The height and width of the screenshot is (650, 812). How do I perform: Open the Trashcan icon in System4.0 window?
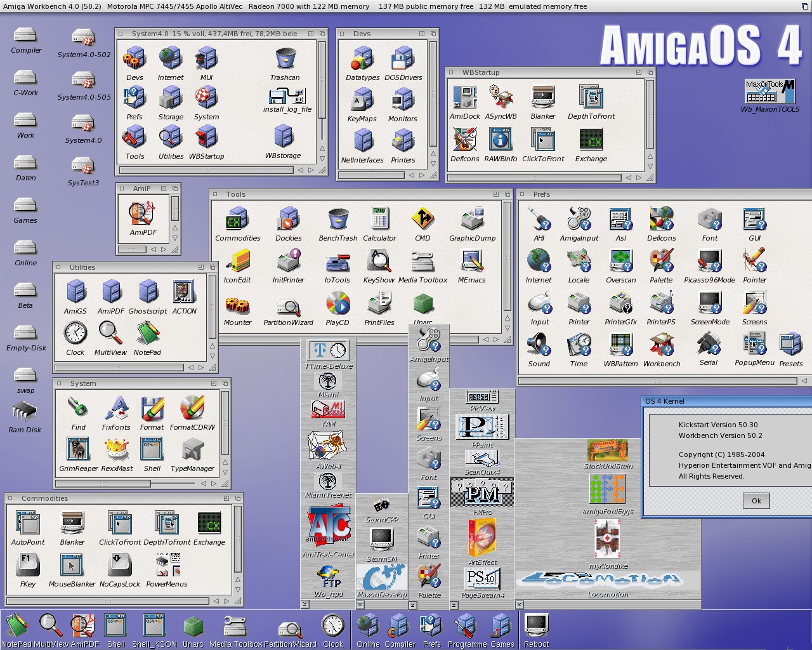pos(285,60)
